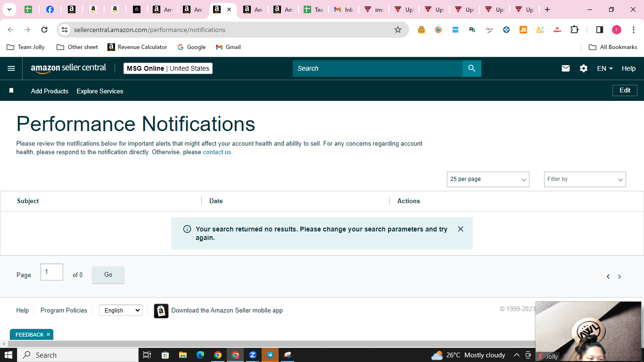Click the Date column header
This screenshot has width=644, height=362.
pyautogui.click(x=216, y=201)
